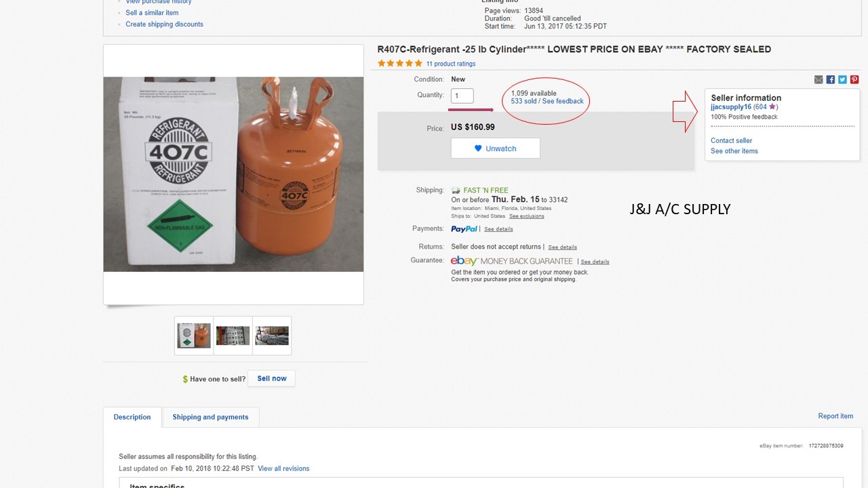This screenshot has width=868, height=488.
Task: Click inside the Quantity input box
Action: 462,95
